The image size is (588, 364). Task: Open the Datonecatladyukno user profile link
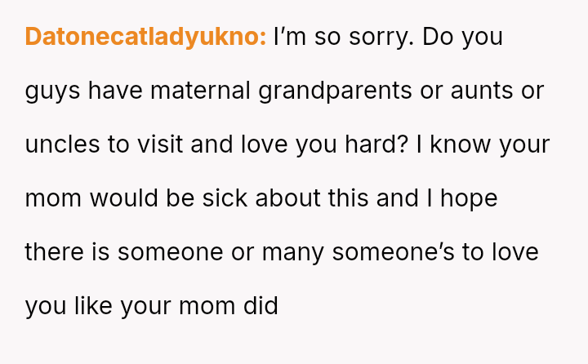point(145,37)
